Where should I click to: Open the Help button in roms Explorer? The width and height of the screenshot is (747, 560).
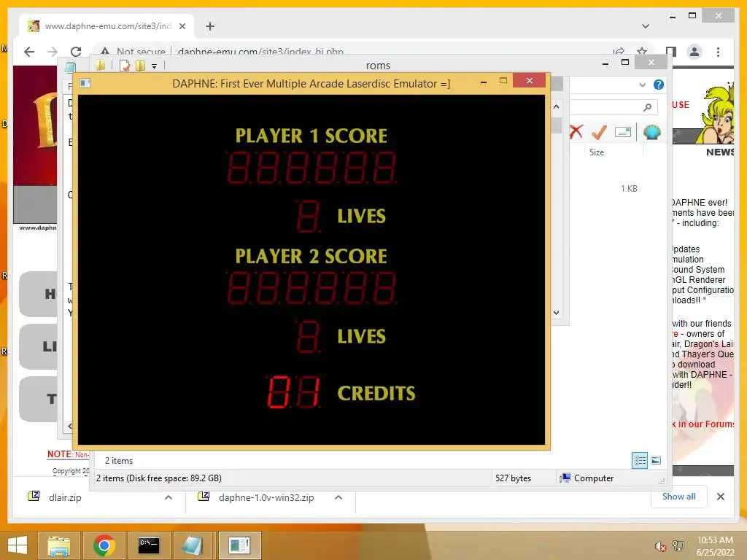[659, 85]
